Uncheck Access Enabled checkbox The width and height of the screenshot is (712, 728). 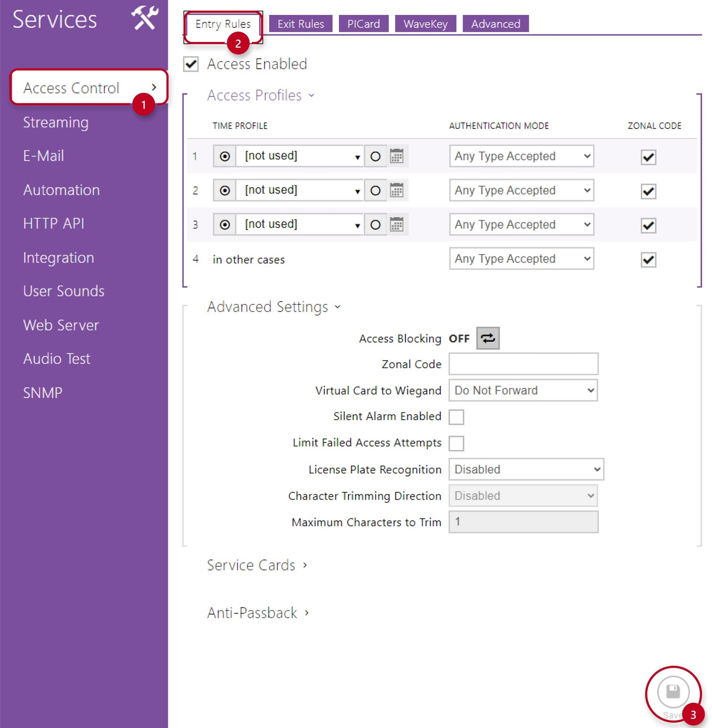pos(191,64)
